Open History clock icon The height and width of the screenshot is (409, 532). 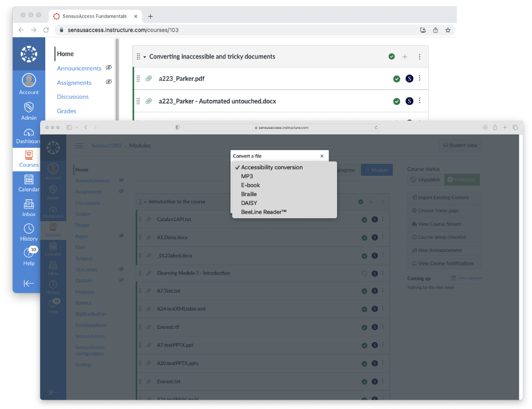pyautogui.click(x=29, y=229)
